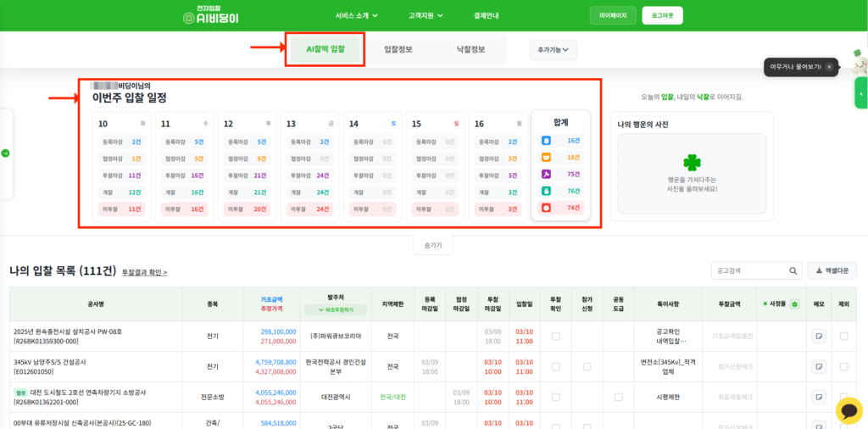The height and width of the screenshot is (429, 868).
Task: Open the yellow chat bubble icon
Action: point(849,410)
